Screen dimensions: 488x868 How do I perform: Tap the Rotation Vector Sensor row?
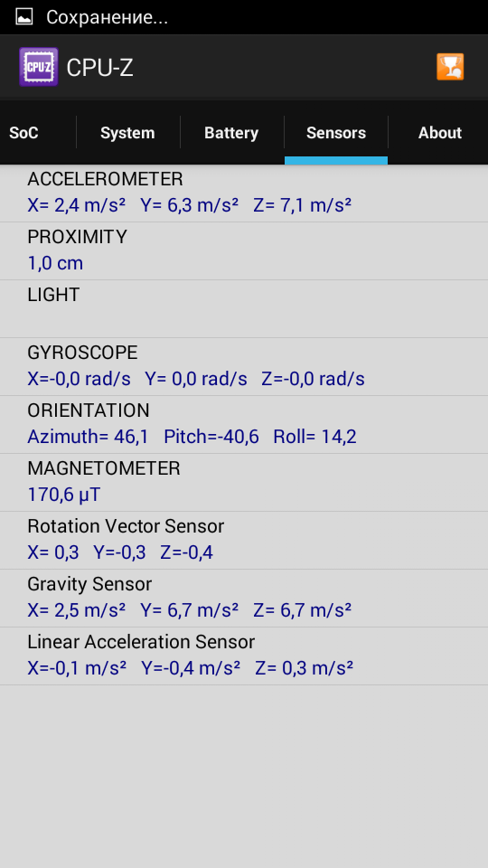pyautogui.click(x=244, y=541)
